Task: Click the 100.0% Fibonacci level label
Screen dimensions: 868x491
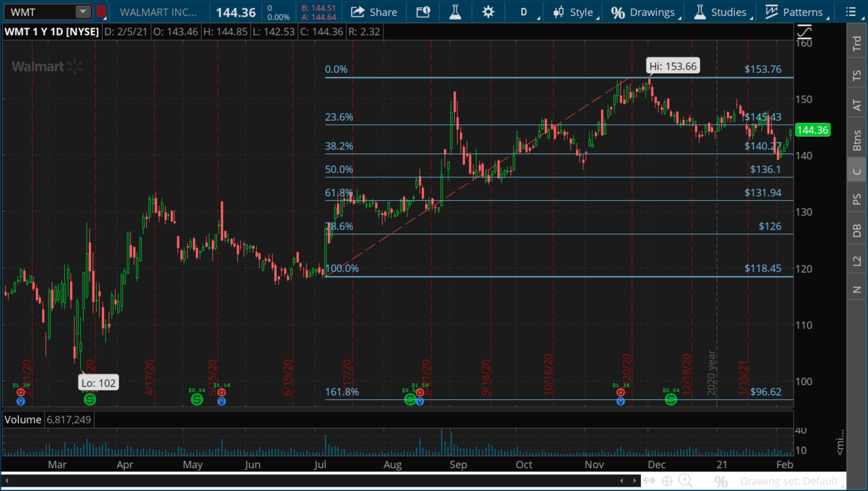Action: 342,268
